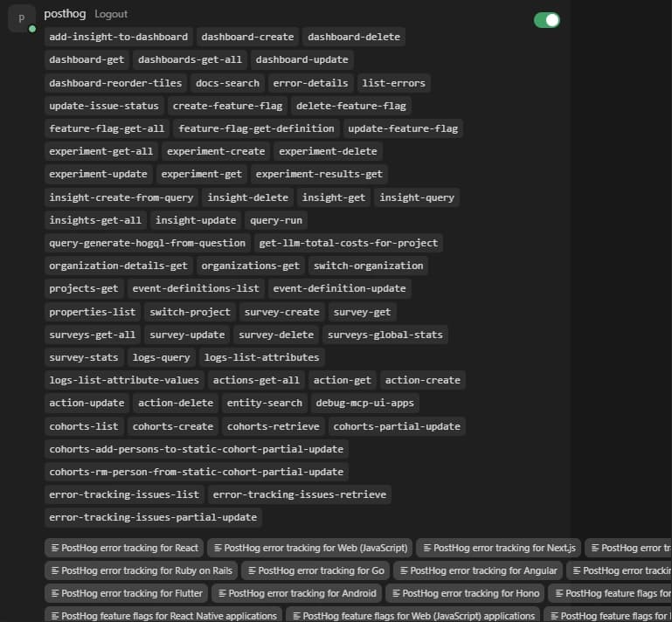Click the dashboard-update chip

coord(302,59)
